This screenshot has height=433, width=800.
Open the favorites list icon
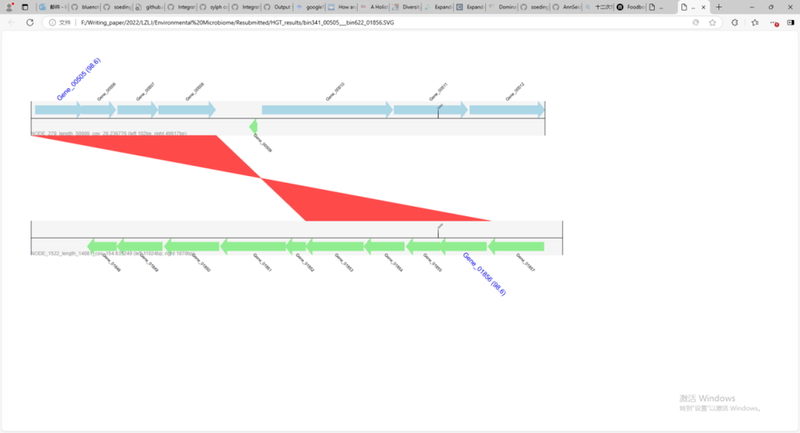(754, 21)
